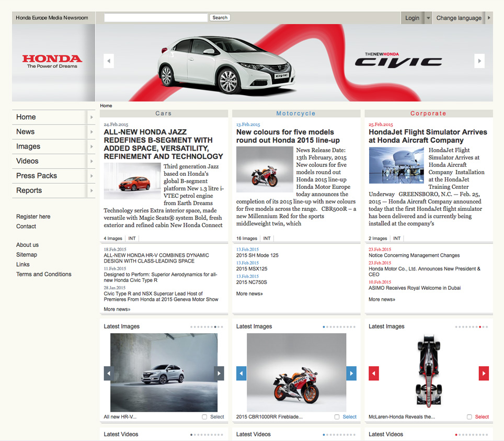
Task: Click More news under Corporate
Action: point(382,300)
